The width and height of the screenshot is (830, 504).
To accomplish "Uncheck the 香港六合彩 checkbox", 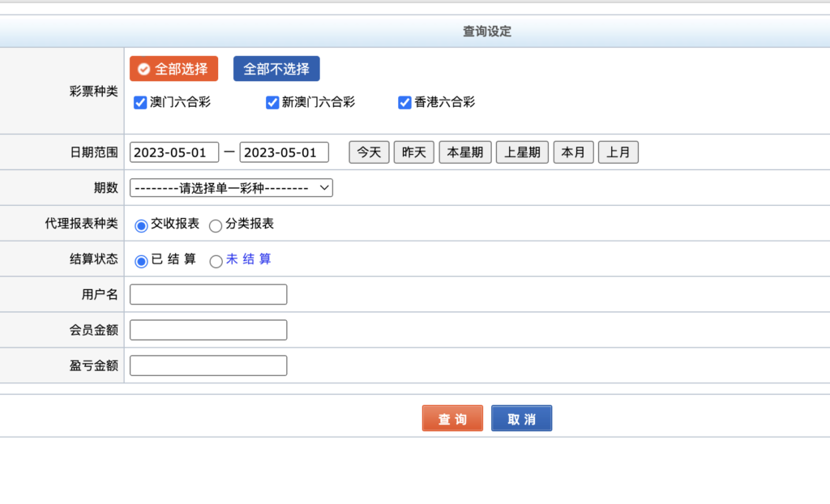I will point(404,103).
